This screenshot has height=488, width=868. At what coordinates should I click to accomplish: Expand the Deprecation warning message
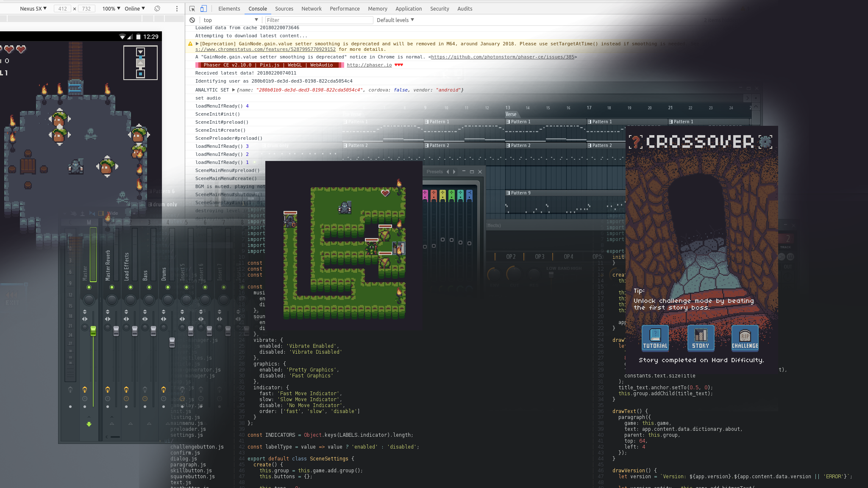(x=197, y=44)
